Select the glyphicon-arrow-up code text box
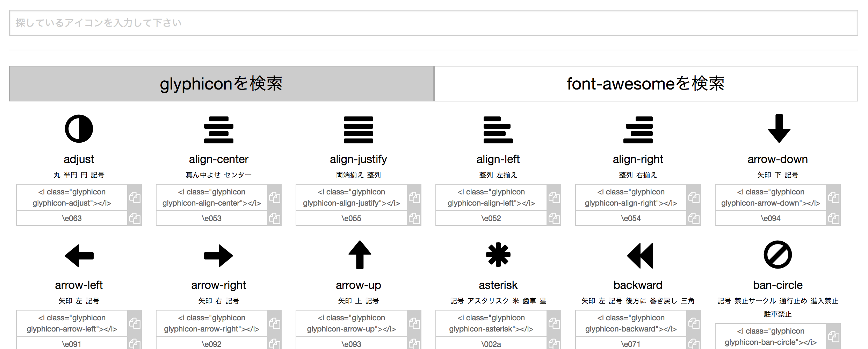The width and height of the screenshot is (868, 349). 352,323
